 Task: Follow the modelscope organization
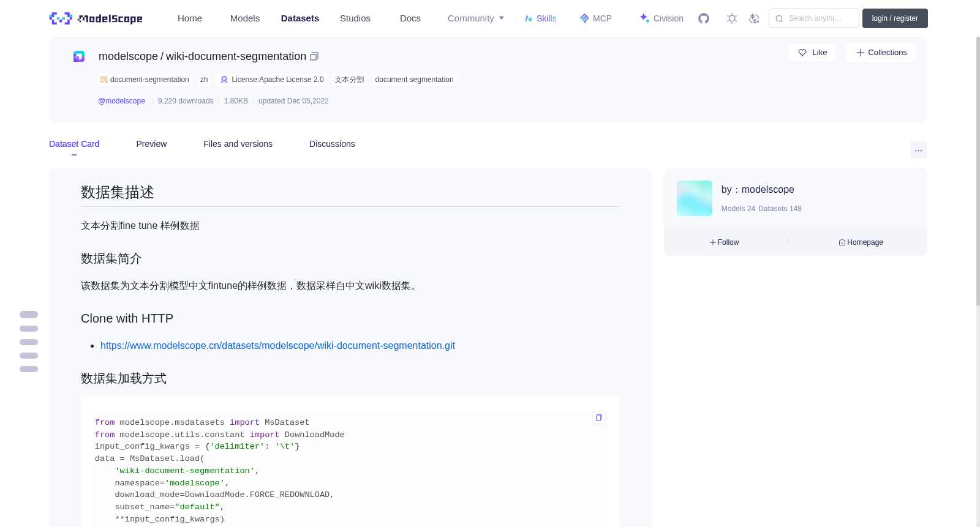pyautogui.click(x=725, y=242)
